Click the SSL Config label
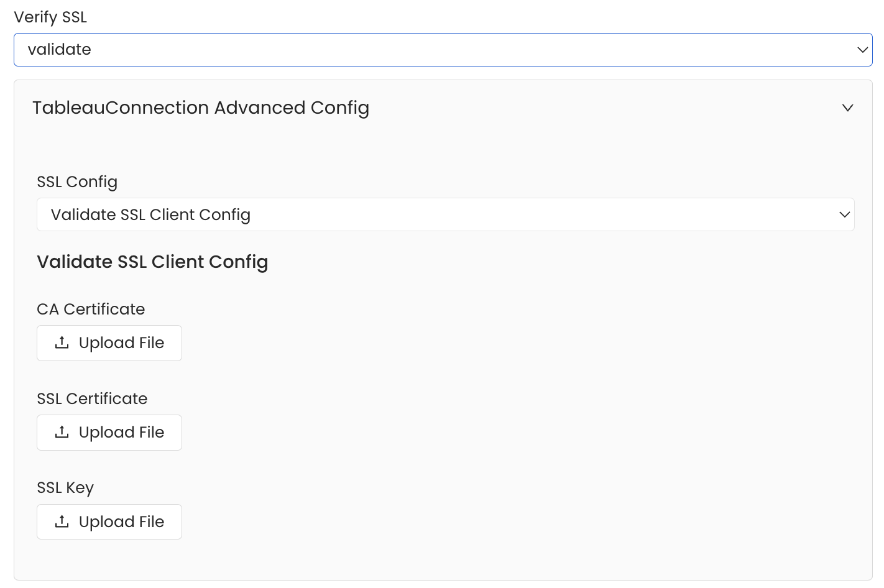The width and height of the screenshot is (884, 588). 77,182
